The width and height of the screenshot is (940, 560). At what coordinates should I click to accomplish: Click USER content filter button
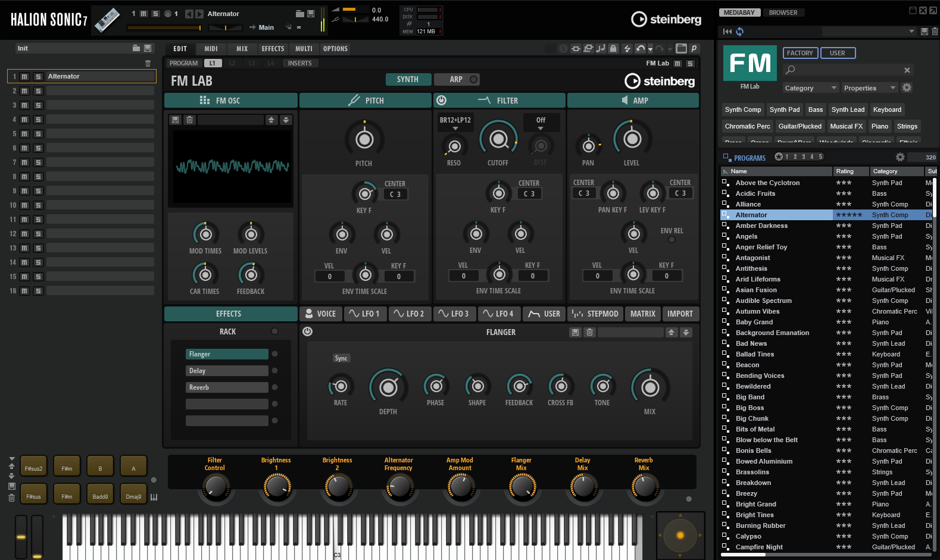[x=838, y=53]
